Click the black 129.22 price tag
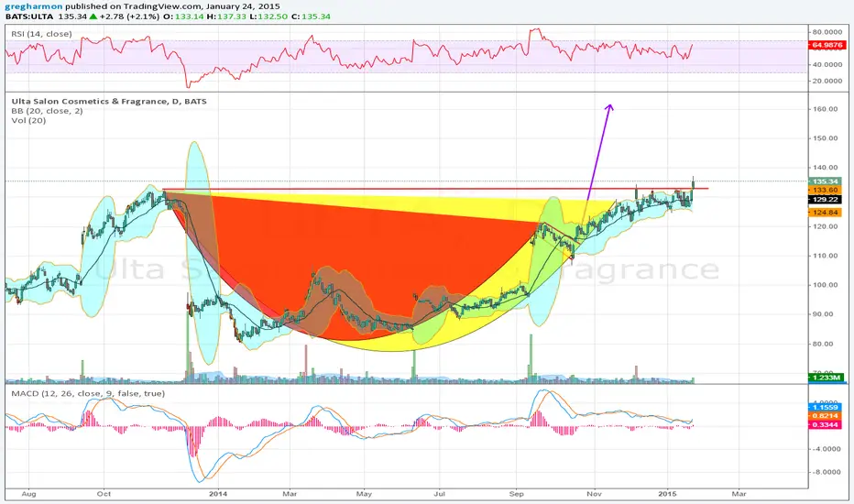The height and width of the screenshot is (504, 854). click(x=826, y=200)
